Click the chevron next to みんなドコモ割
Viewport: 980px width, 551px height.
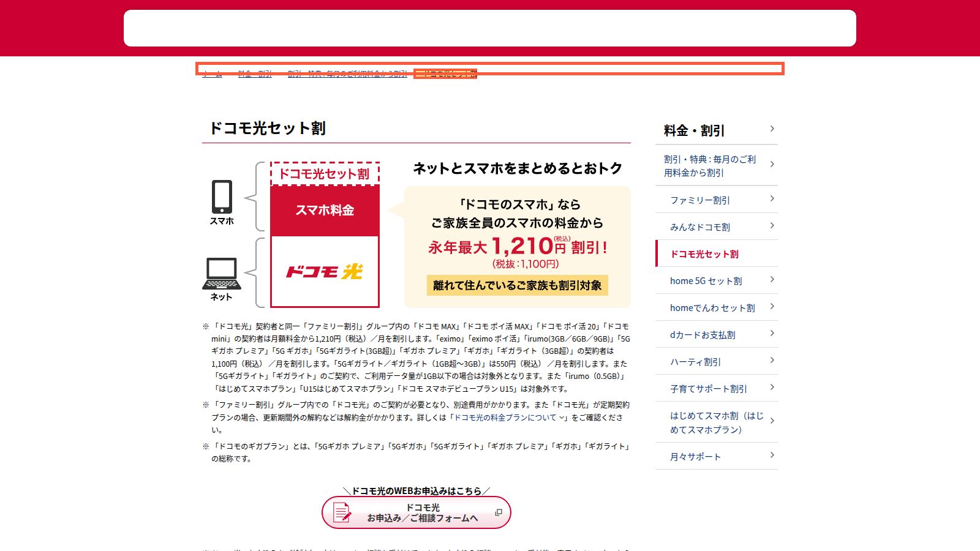click(772, 226)
